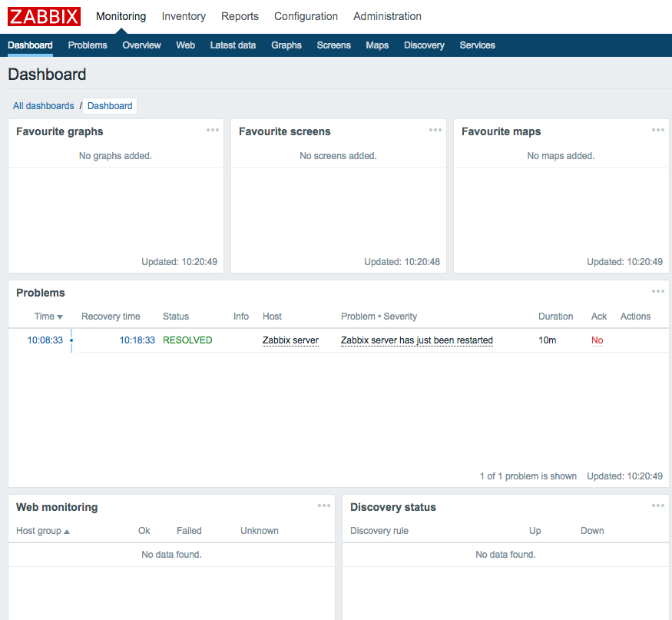This screenshot has height=620, width=672.
Task: Open Favourite maps widget options menu
Action: coord(658,130)
